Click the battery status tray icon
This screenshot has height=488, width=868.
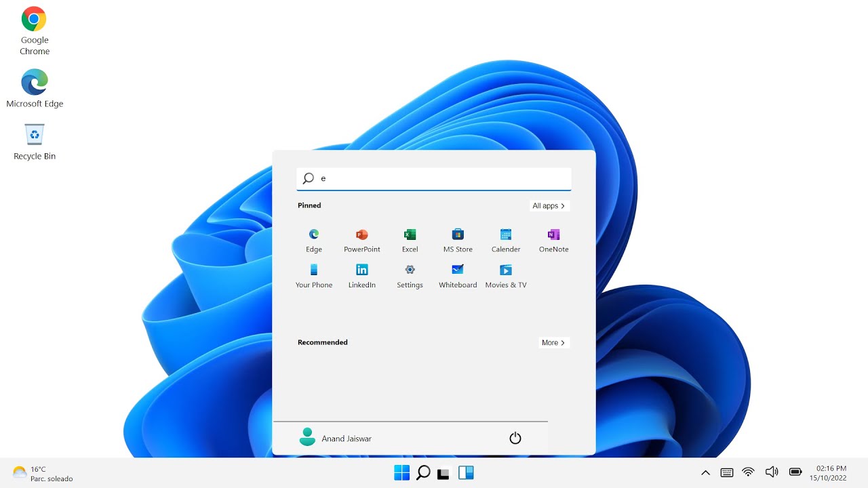point(795,472)
